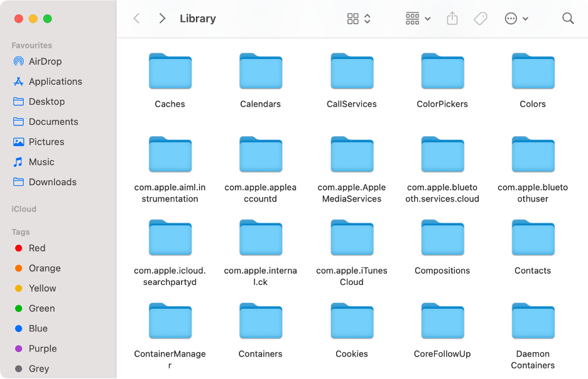Click the Share toolbar icon

(x=452, y=18)
